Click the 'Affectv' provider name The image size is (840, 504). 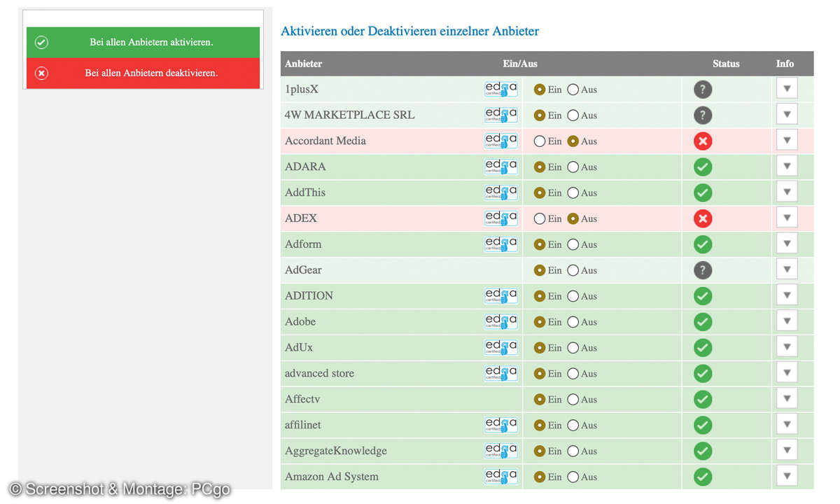(302, 399)
